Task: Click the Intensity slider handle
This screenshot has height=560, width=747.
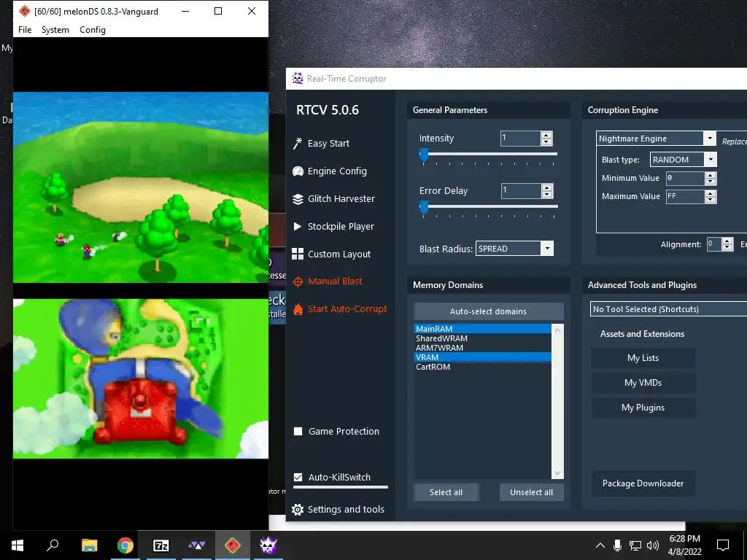Action: (x=424, y=155)
